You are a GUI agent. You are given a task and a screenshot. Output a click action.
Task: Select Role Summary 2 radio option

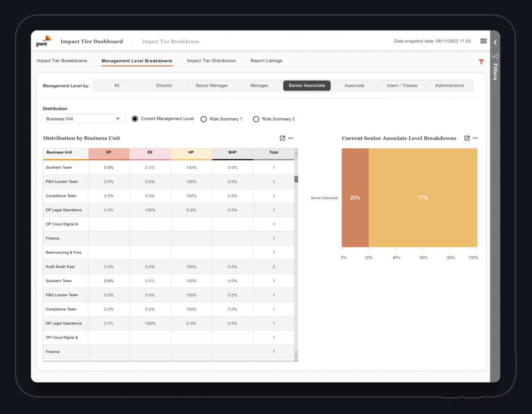tap(256, 119)
